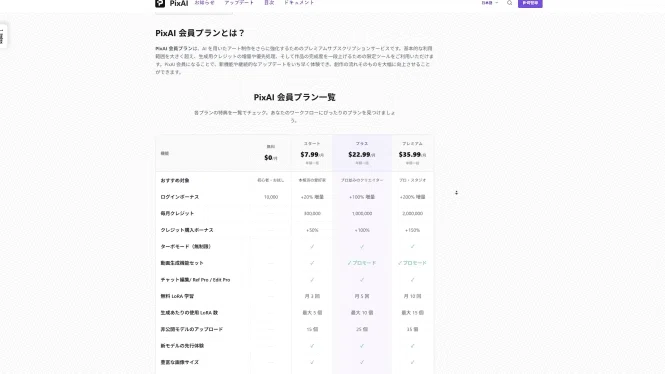Click the おすすめ対象 row label
Viewport: 665px width, 374px height.
175,181
